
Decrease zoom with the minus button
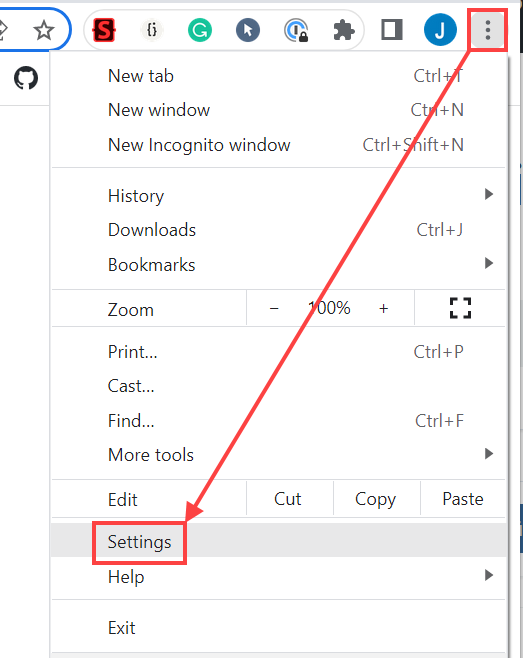[274, 308]
